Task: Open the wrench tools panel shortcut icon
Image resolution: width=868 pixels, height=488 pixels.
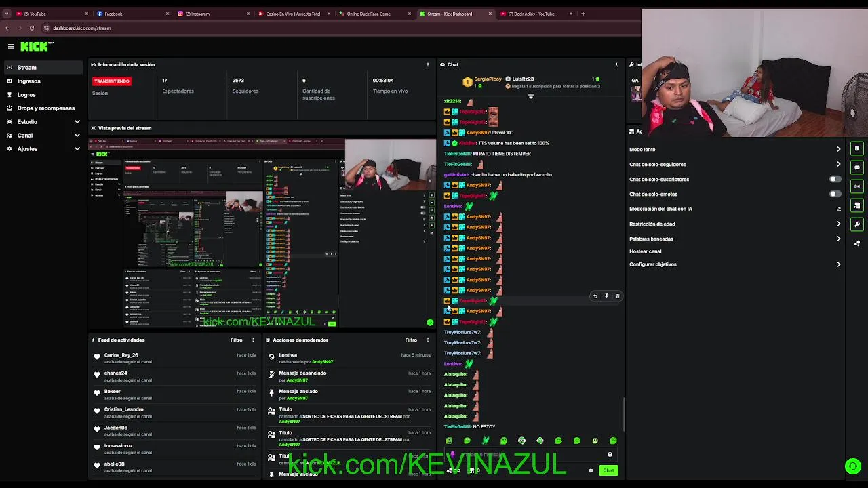Action: pos(857,224)
